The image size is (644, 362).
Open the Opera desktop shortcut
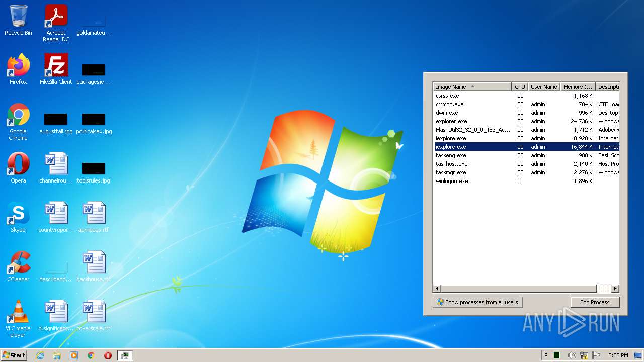[18, 168]
